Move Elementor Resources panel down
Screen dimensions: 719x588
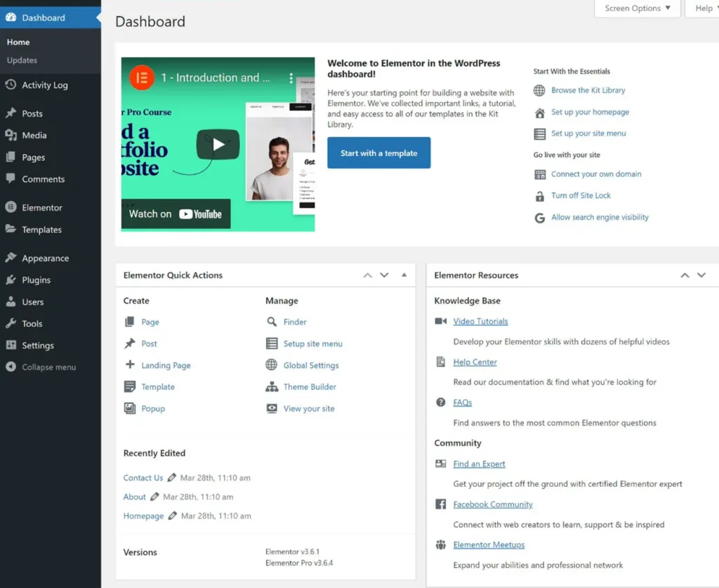pos(701,275)
